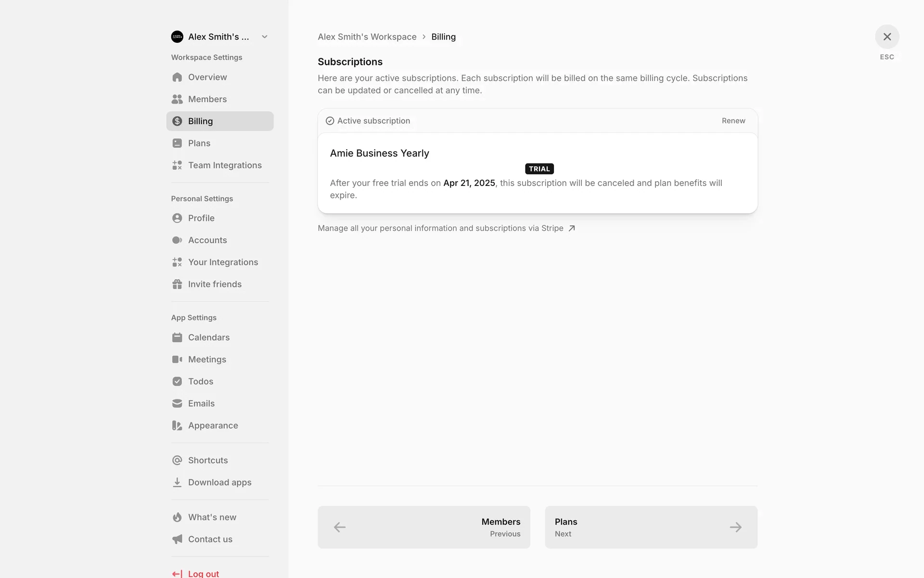This screenshot has width=924, height=578.
Task: Click the Apr 21, 2025 trial end date
Action: (469, 183)
